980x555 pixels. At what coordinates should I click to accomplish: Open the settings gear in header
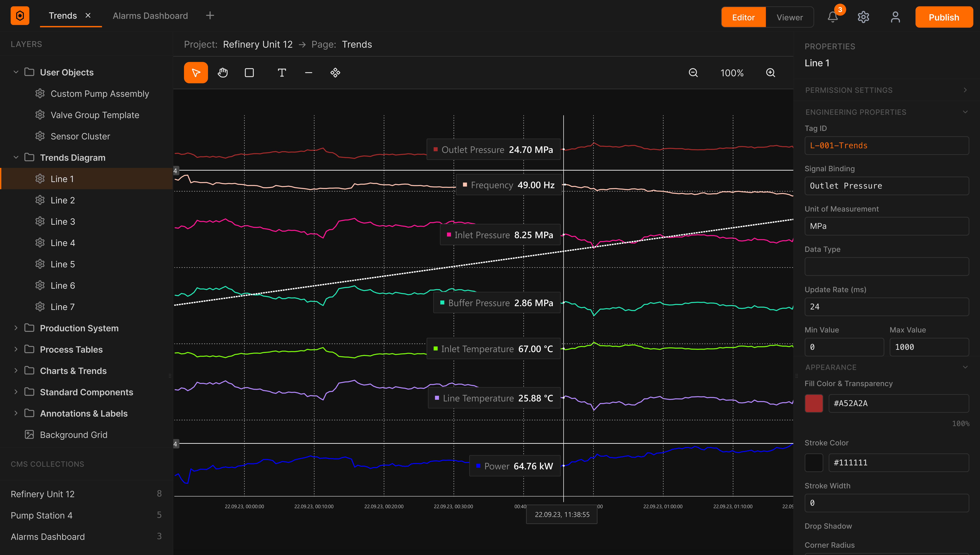click(x=863, y=17)
